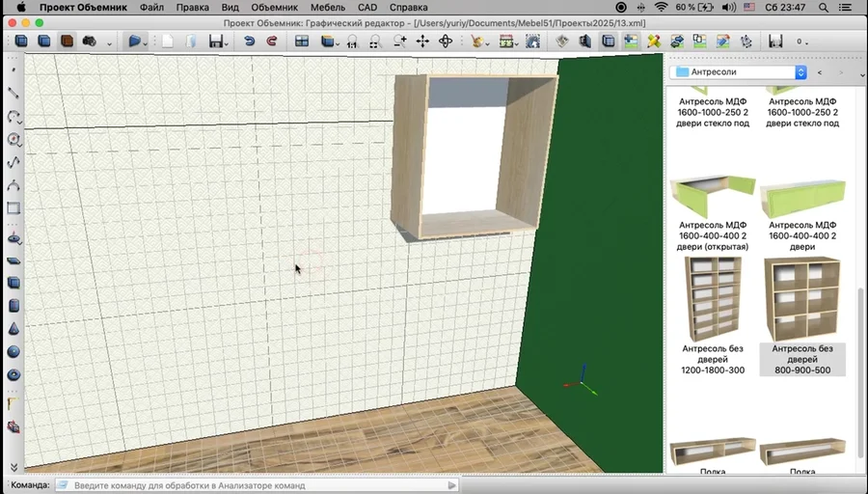868x494 pixels.
Task: Toggle the brown textured cube view mode
Action: 67,41
